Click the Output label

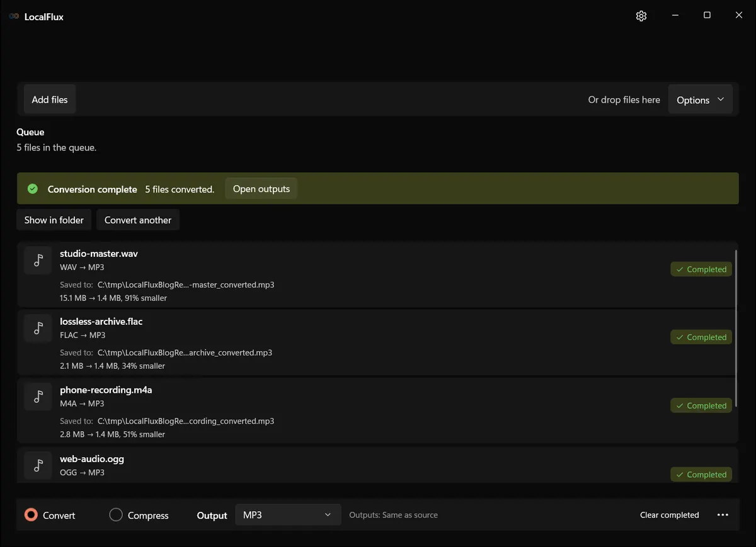[212, 515]
